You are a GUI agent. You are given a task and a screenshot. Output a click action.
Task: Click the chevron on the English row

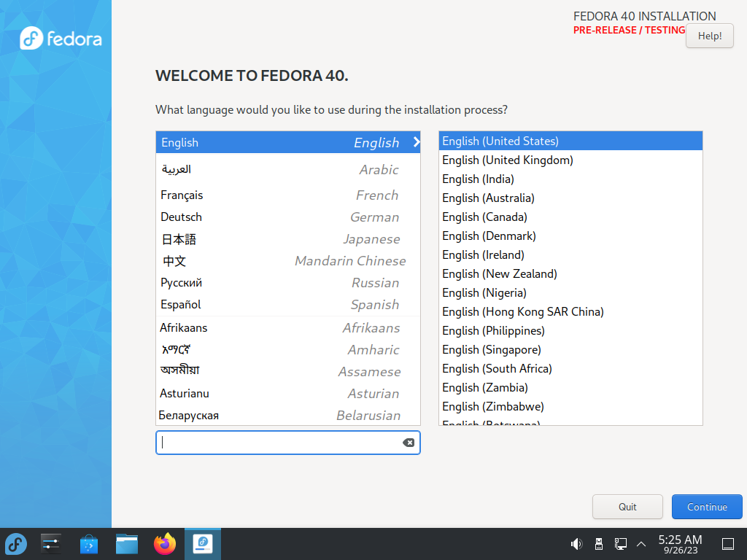tap(417, 142)
